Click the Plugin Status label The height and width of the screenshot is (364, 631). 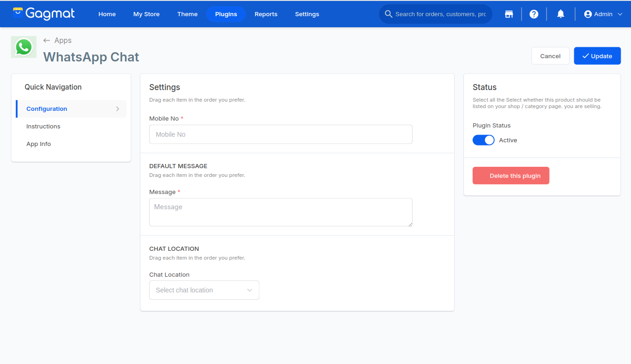pos(491,126)
